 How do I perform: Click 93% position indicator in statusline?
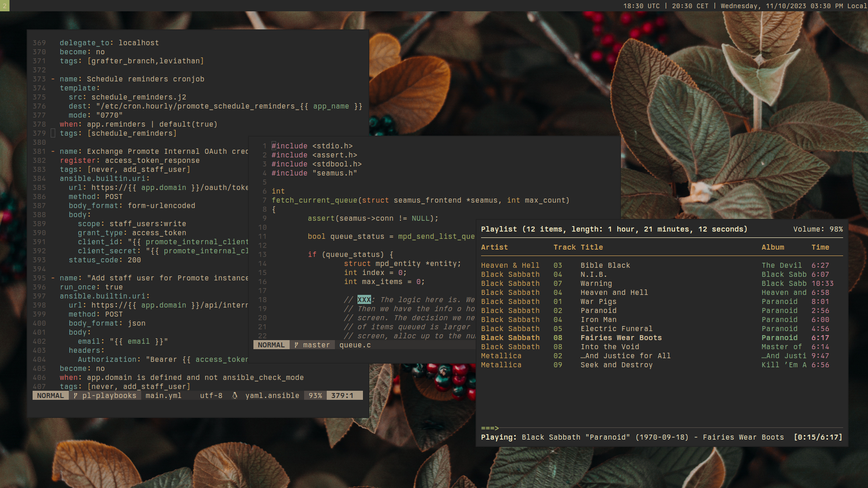315,396
